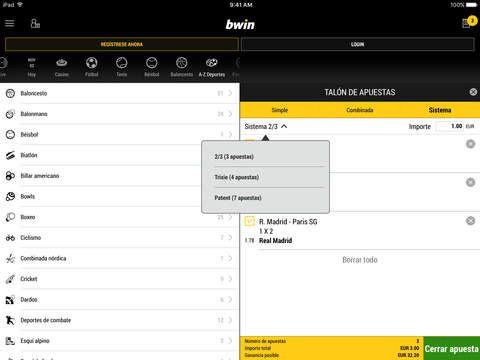Viewport: 480px width, 360px height.
Task: Expand Balonmano row chevron
Action: click(230, 114)
